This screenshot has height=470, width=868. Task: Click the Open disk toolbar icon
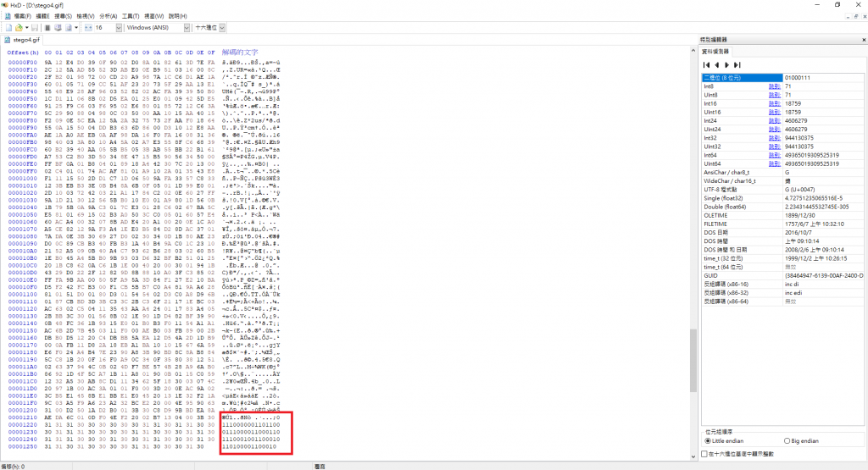(58, 28)
